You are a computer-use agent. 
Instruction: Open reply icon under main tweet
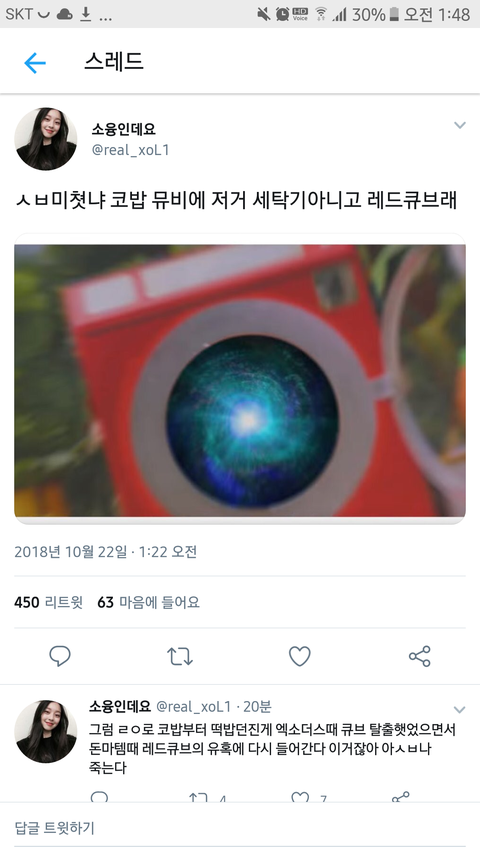coord(60,656)
